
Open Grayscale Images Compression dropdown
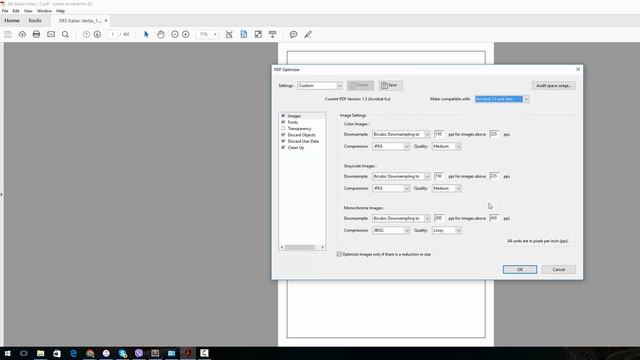pyautogui.click(x=391, y=188)
